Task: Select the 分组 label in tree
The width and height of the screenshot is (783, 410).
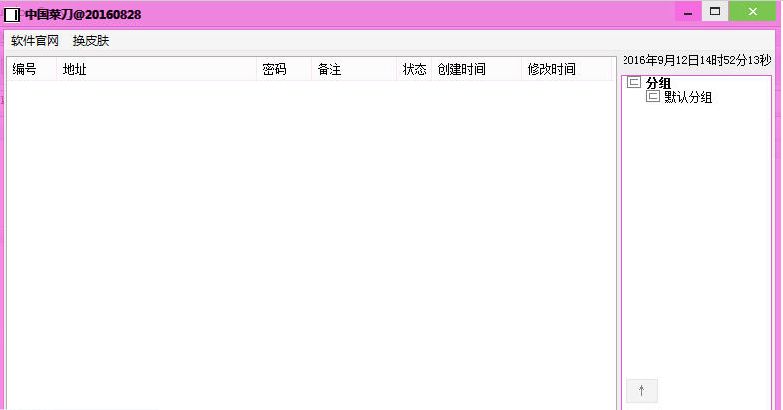Action: 658,83
